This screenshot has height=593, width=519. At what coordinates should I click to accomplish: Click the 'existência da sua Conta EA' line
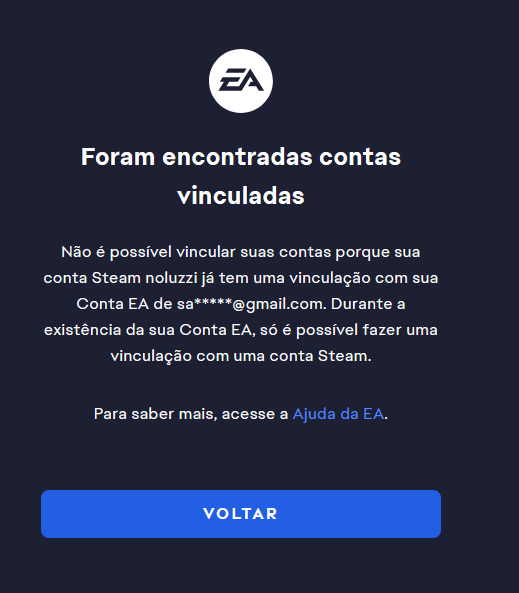coord(148,330)
